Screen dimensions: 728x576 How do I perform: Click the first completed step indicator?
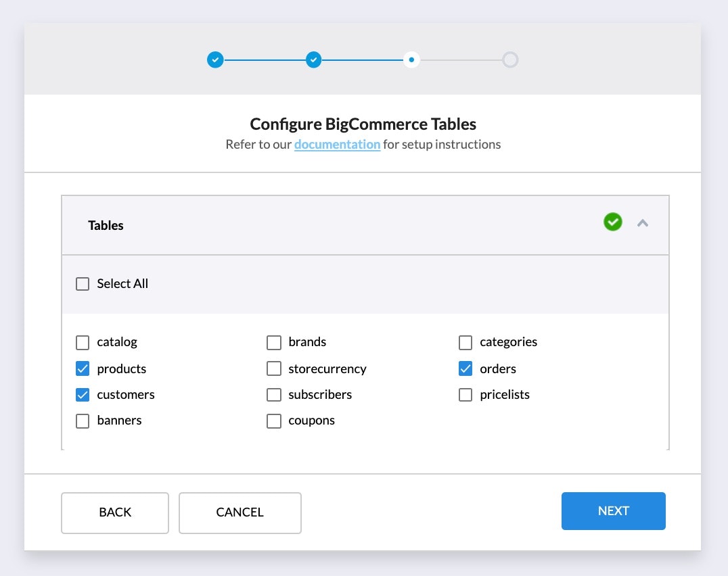pos(215,60)
